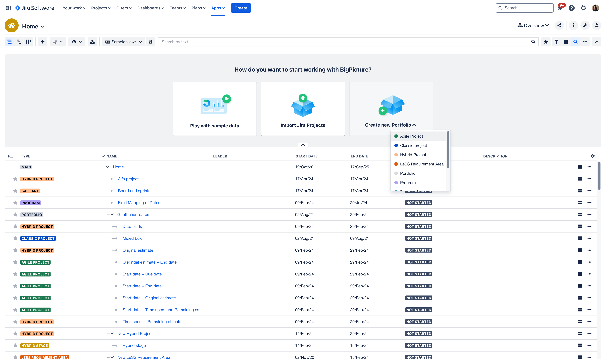Favorite the Mixed box row star
The width and height of the screenshot is (606, 364).
[15, 238]
